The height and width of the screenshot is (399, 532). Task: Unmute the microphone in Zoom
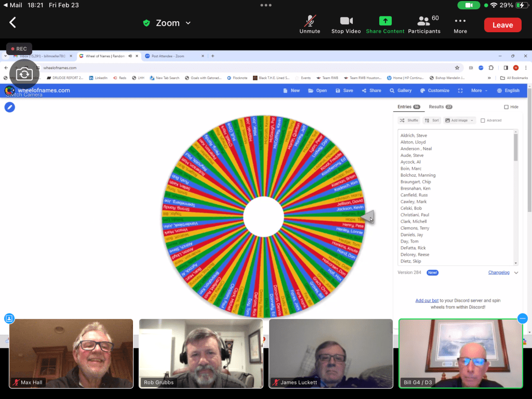point(310,21)
